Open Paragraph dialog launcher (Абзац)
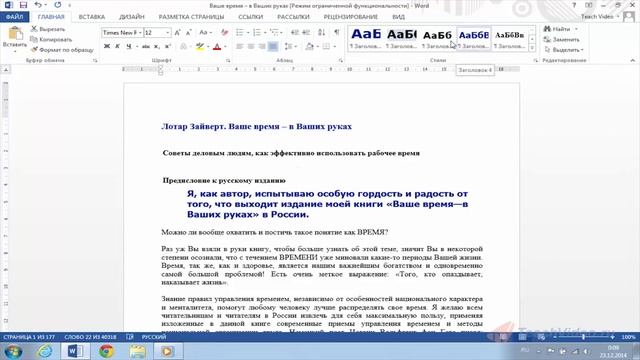 [340, 60]
